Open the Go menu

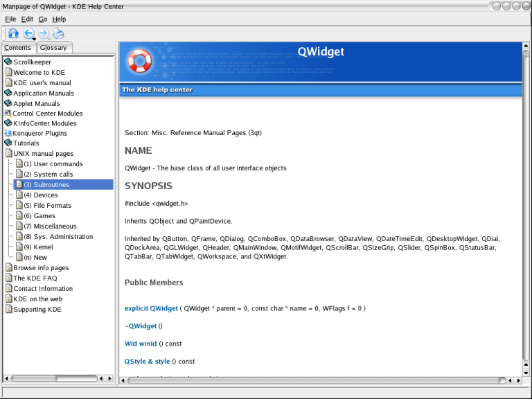click(43, 19)
